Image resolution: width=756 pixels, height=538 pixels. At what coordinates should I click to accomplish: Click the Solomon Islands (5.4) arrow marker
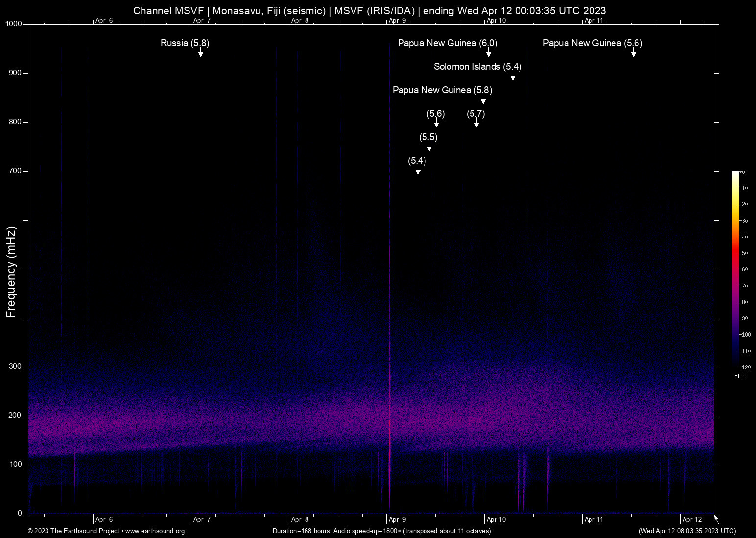point(513,77)
